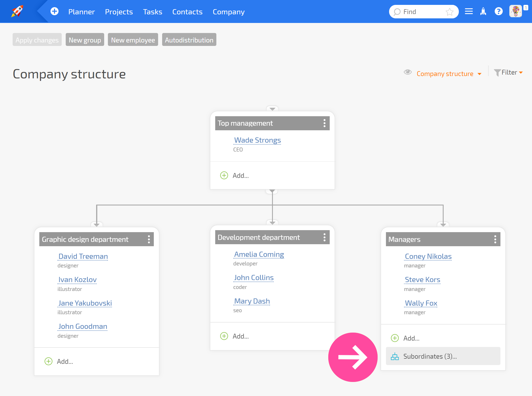Open David Treeman employee link
The width and height of the screenshot is (532, 396).
click(x=83, y=256)
